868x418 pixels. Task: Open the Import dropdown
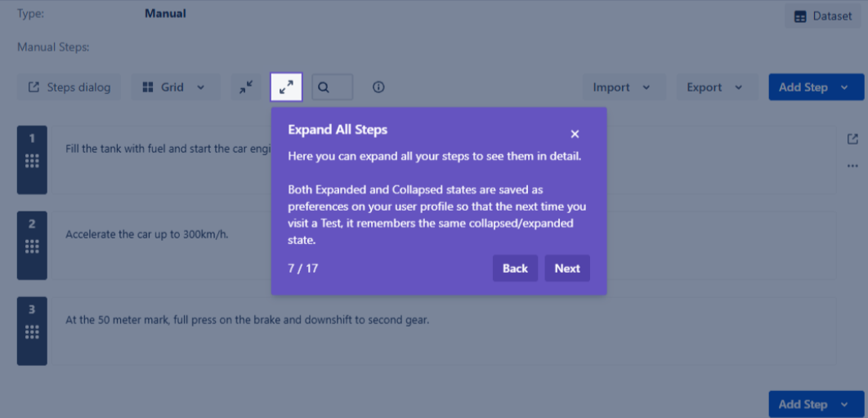tap(622, 87)
